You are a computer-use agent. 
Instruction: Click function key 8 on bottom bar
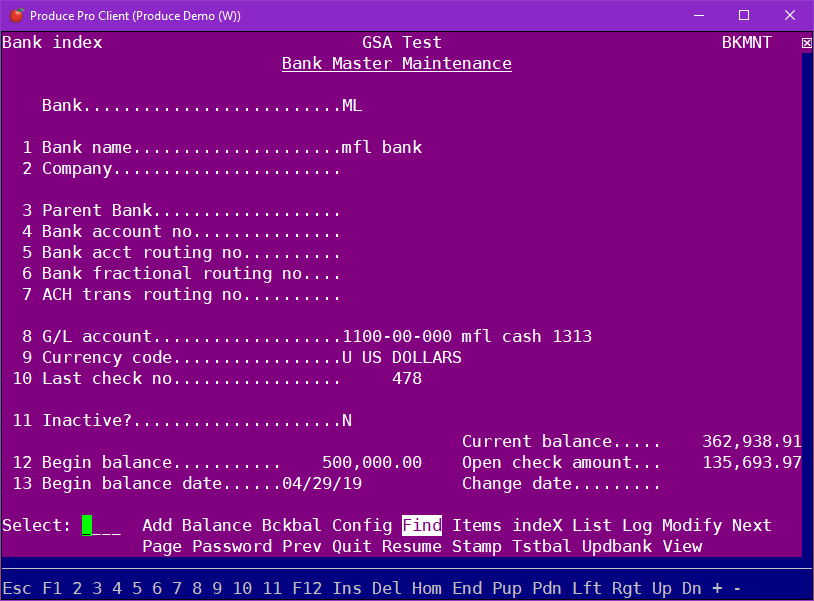[x=197, y=589]
